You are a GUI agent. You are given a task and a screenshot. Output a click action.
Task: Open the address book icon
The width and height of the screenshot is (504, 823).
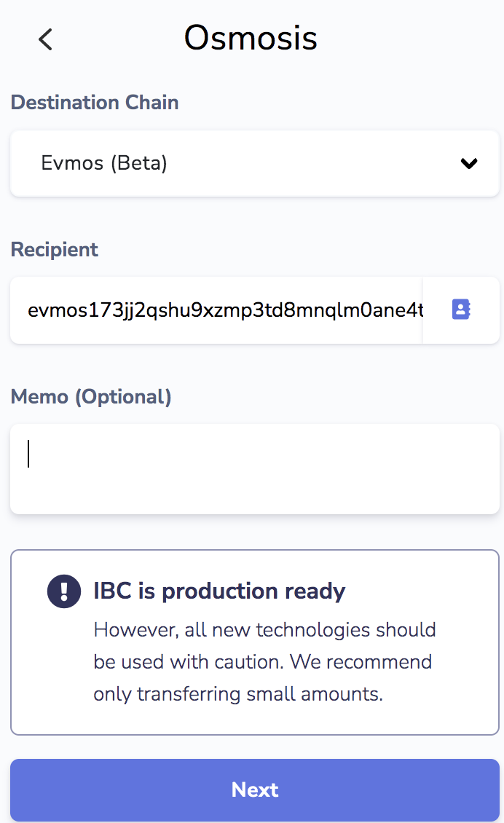(461, 310)
